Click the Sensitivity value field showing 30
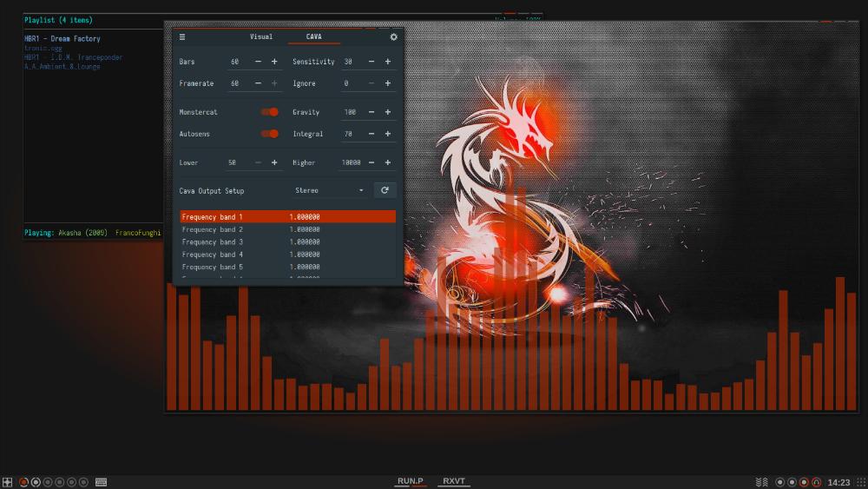This screenshot has width=868, height=489. point(352,62)
